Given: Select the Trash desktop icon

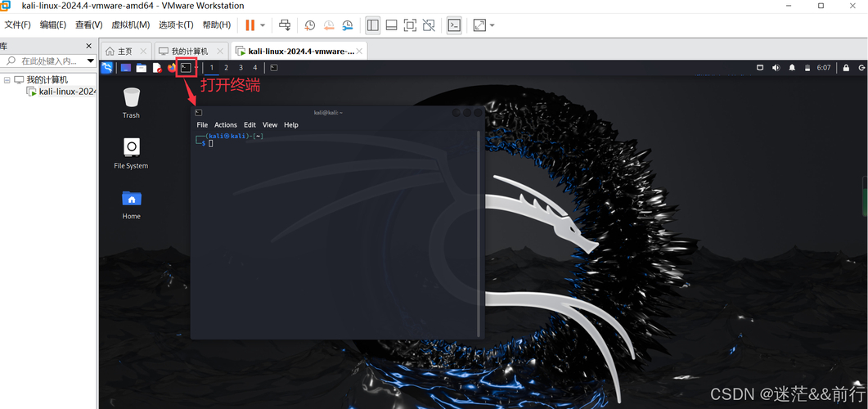Looking at the screenshot, I should point(131,103).
